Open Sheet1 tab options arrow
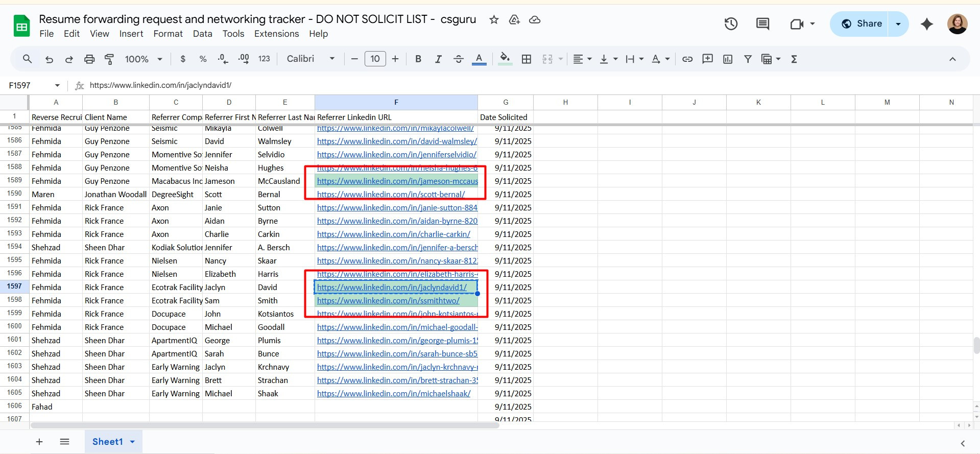 [x=132, y=442]
